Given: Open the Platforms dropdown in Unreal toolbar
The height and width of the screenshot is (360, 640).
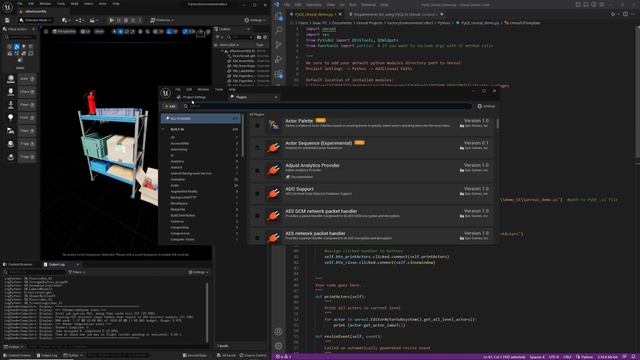Looking at the screenshot, I should (162, 20).
